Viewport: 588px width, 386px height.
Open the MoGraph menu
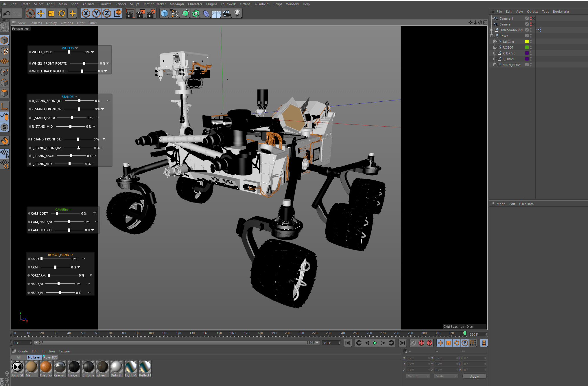tap(177, 4)
